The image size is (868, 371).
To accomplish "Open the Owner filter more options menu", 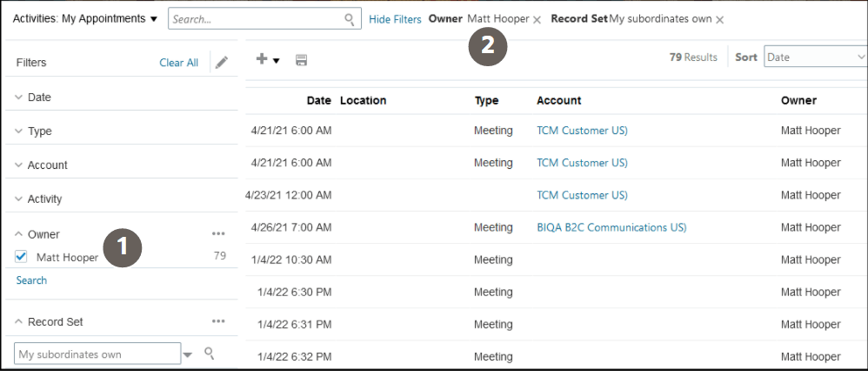I will (218, 233).
